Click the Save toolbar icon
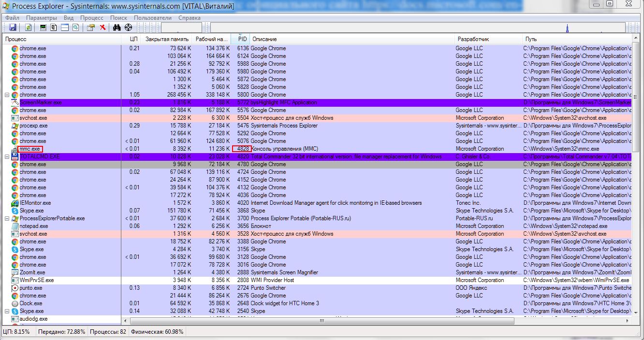The width and height of the screenshot is (644, 340). (x=13, y=28)
